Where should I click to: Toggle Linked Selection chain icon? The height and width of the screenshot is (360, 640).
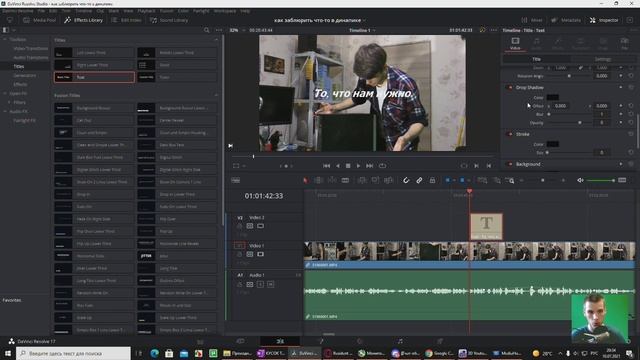point(419,180)
